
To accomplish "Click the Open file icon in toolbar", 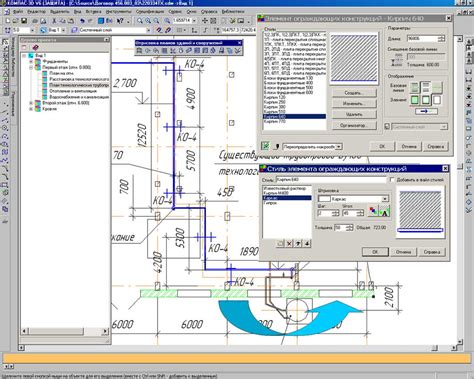I will (16, 21).
